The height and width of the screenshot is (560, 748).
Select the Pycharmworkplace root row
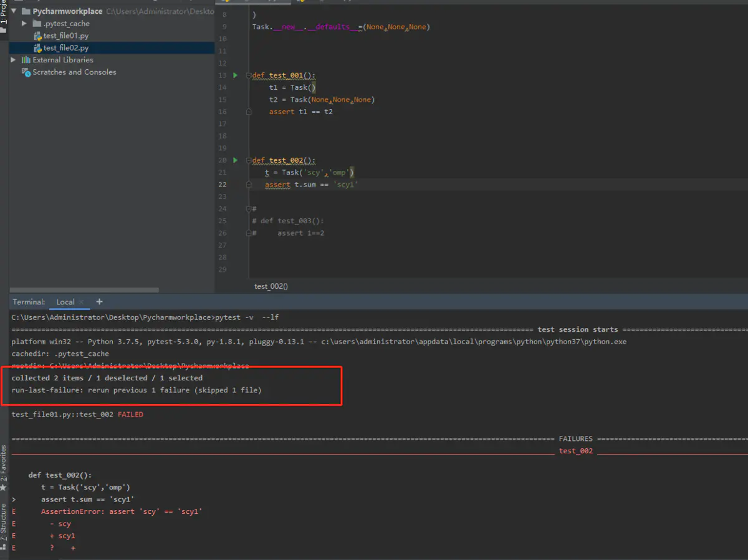pyautogui.click(x=112, y=11)
